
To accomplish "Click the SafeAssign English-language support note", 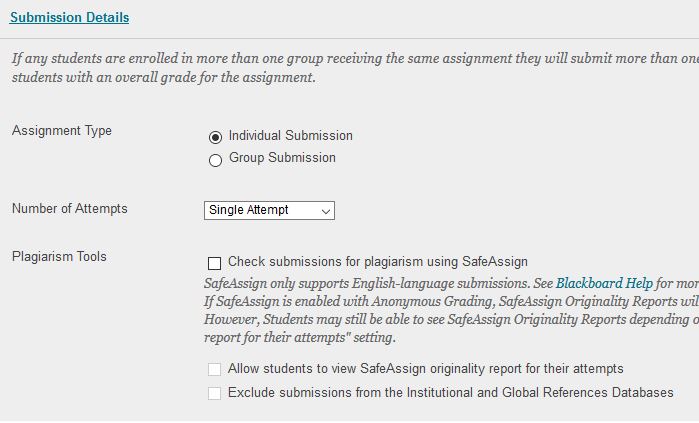I will [378, 283].
